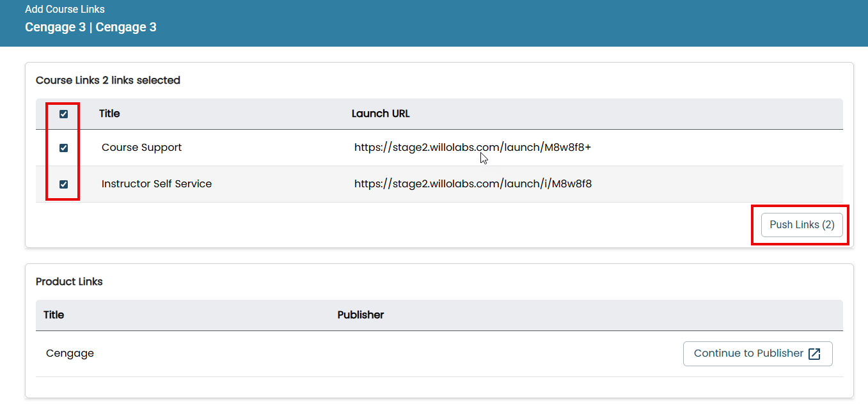This screenshot has width=868, height=411.
Task: Click the Publisher column header
Action: pyautogui.click(x=360, y=314)
